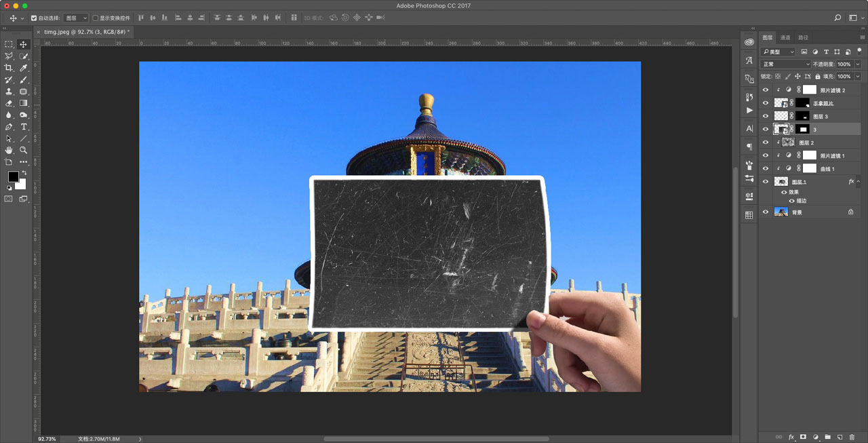Screen dimensions: 868x443
Task: Open the 填充 slider dropdown arrow
Action: (x=858, y=77)
